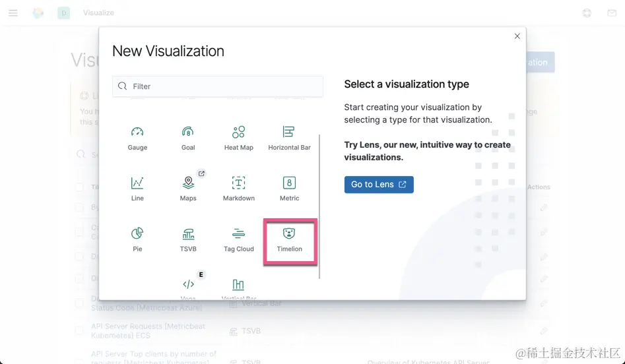This screenshot has height=364, width=625.
Task: Choose the Metric visualization
Action: (x=289, y=189)
